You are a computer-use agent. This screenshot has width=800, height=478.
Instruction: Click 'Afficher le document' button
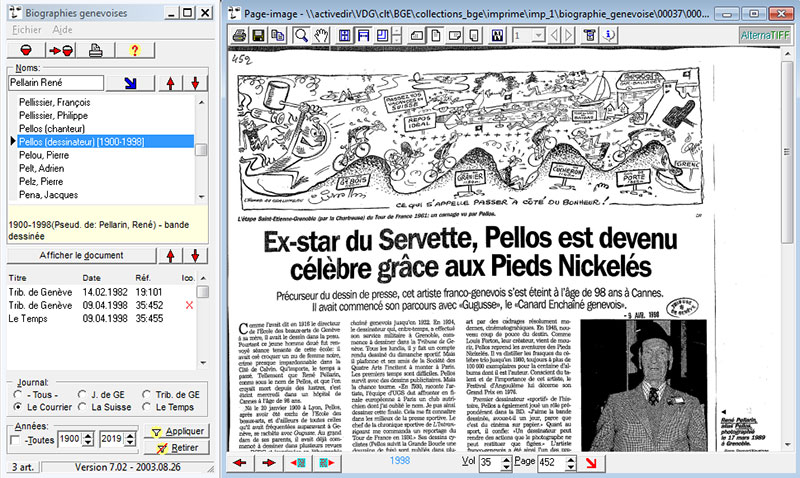[x=82, y=255]
